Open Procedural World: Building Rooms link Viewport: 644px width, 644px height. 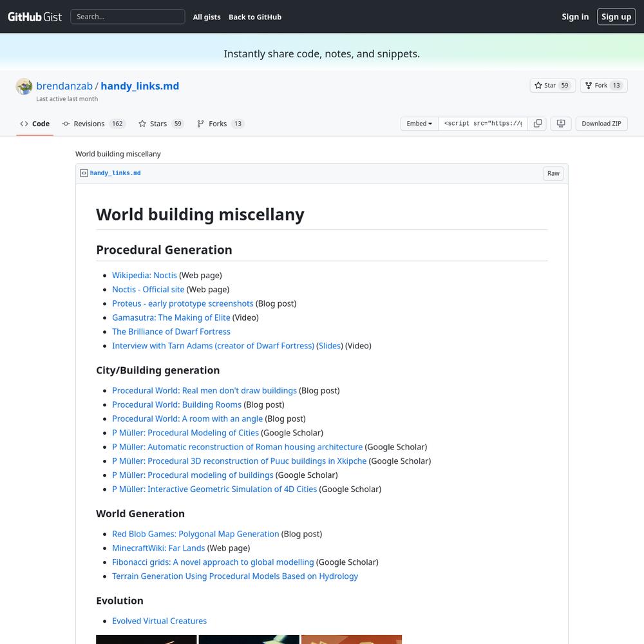177,404
